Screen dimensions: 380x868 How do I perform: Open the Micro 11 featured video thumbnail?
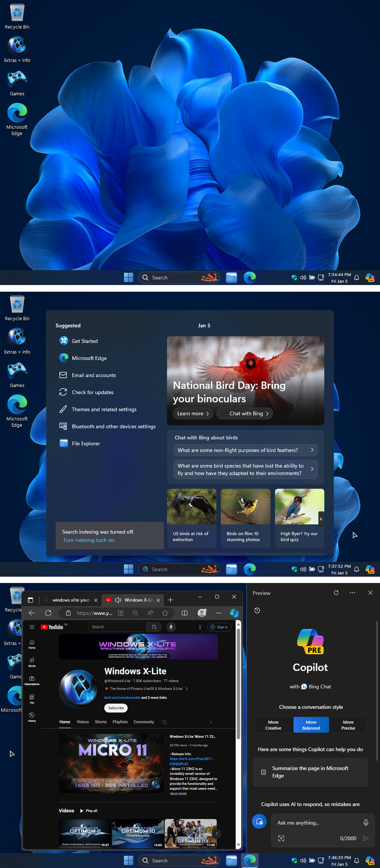click(112, 763)
